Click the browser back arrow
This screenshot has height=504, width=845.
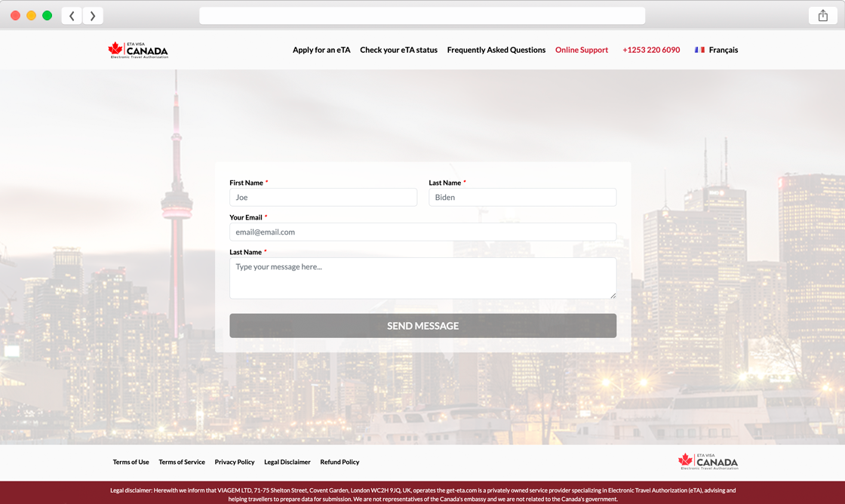click(72, 16)
